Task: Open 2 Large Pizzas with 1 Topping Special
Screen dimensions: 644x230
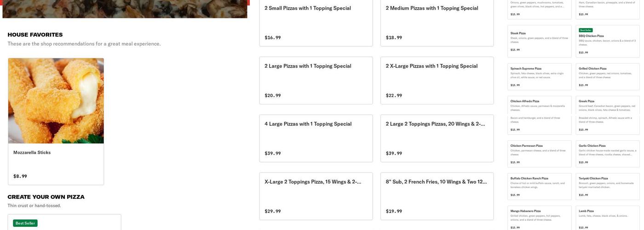Action: click(316, 80)
